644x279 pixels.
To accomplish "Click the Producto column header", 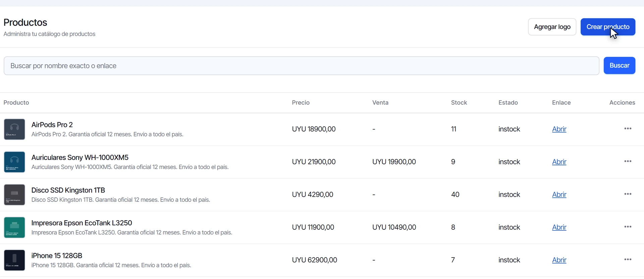I will tap(16, 103).
